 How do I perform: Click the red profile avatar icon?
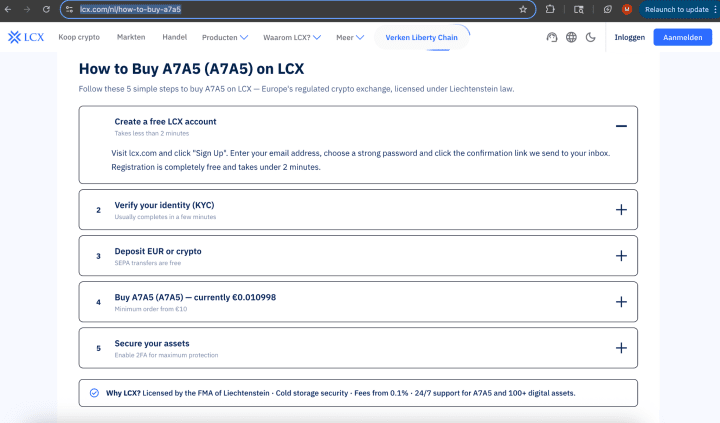point(627,9)
